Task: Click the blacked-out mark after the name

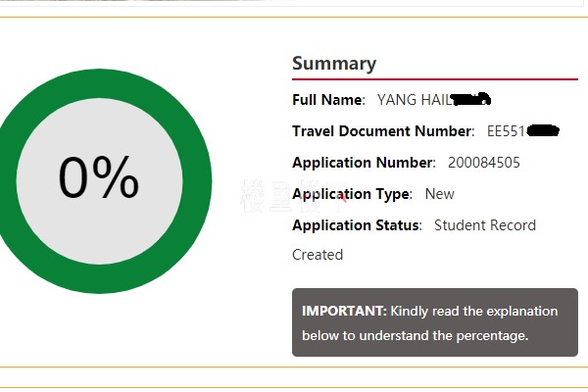Action: 470,98
